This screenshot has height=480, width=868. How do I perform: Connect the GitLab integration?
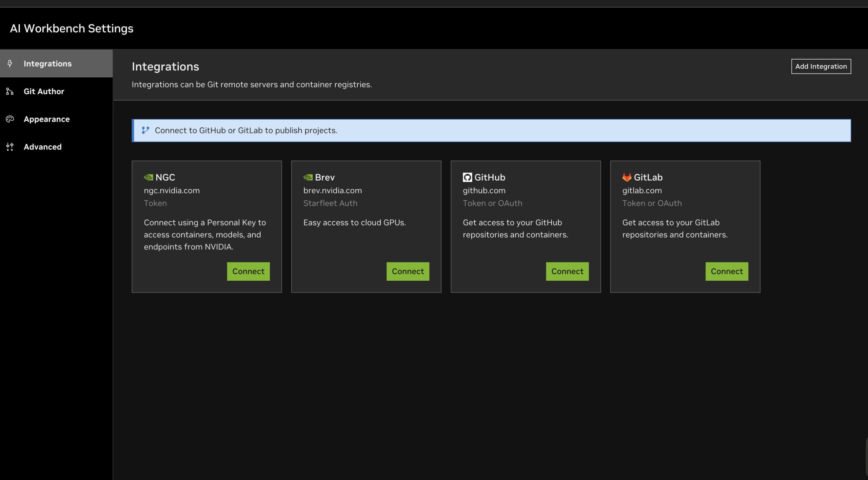click(x=727, y=271)
